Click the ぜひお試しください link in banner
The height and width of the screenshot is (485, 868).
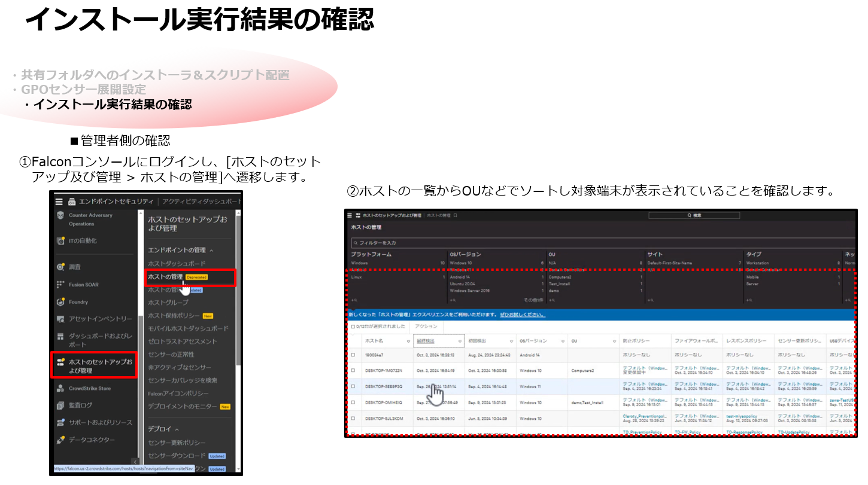523,315
